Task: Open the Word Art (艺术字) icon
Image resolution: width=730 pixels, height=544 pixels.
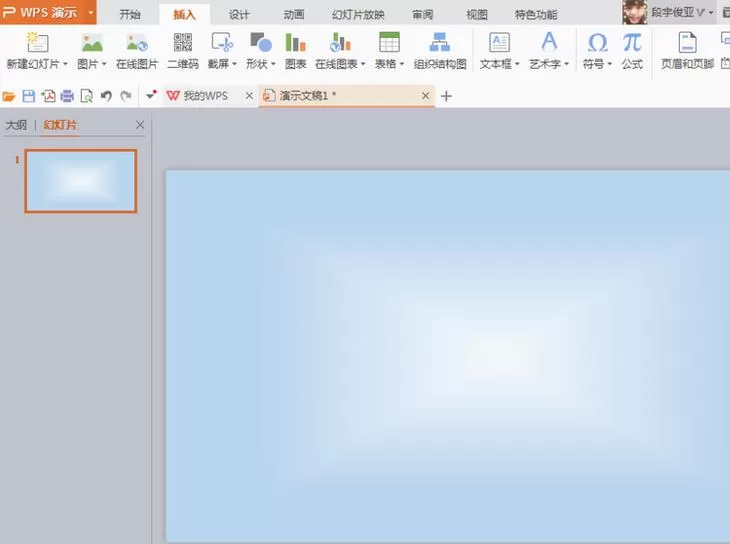Action: pyautogui.click(x=549, y=42)
